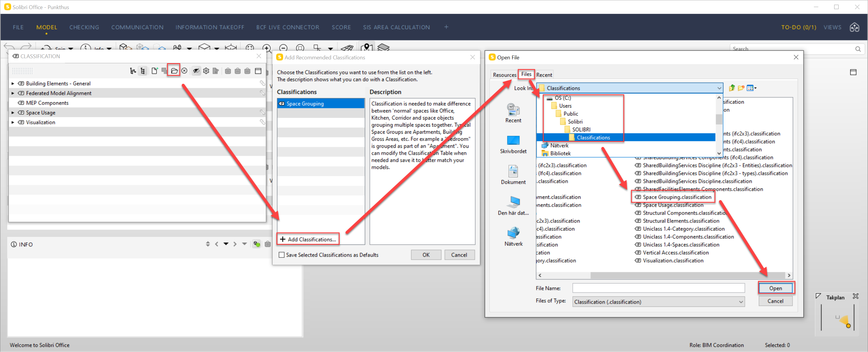Viewport: 868px width, 352px height.
Task: Open the Dokument shortcut in sidebar
Action: coord(513,175)
